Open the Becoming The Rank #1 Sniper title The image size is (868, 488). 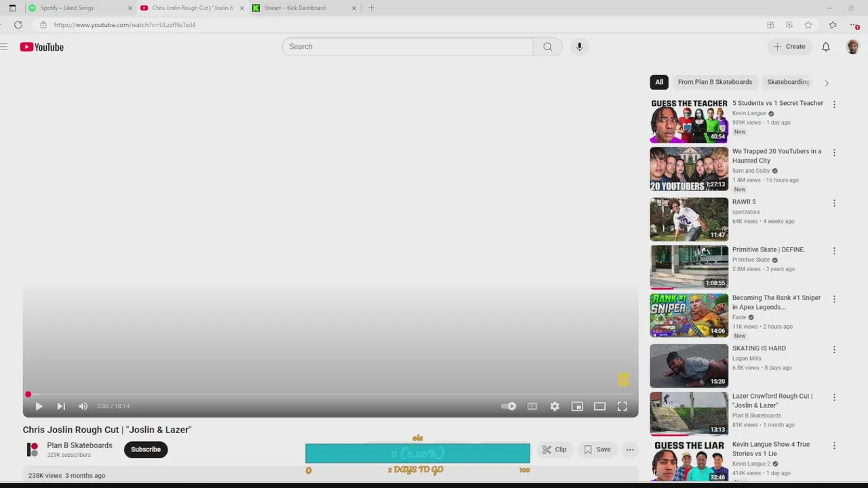(776, 302)
